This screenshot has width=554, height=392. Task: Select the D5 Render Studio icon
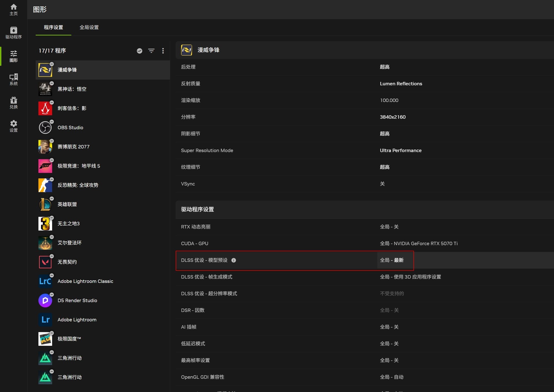click(45, 300)
